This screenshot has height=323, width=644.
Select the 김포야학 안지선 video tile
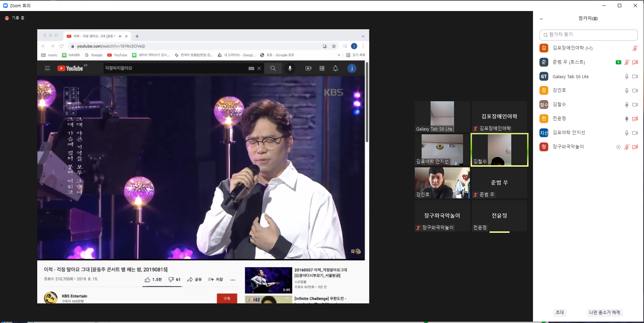(x=442, y=150)
